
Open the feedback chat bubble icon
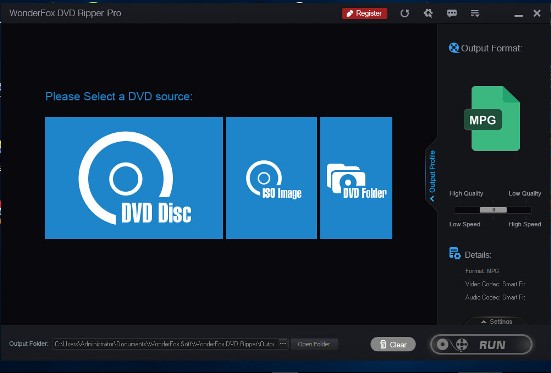[452, 13]
